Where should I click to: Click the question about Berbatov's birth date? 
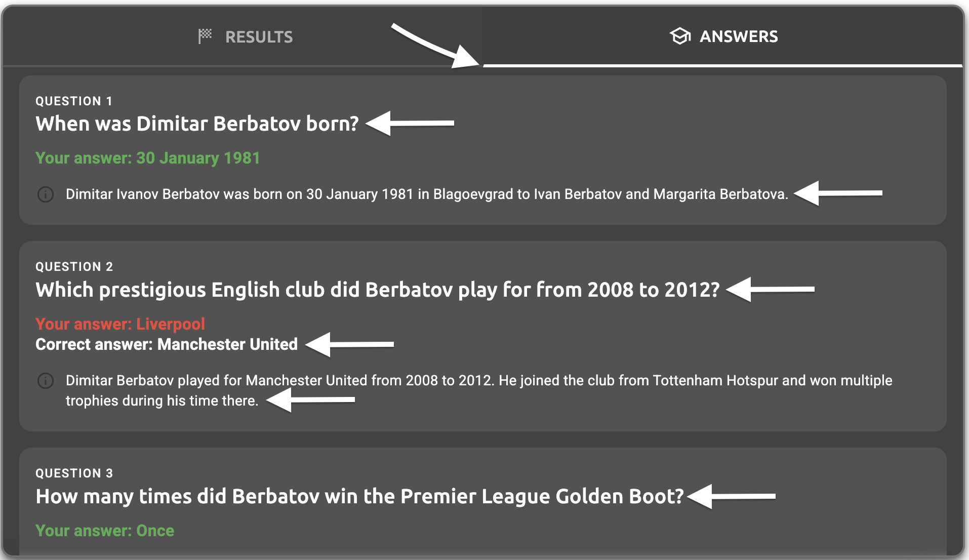click(197, 124)
